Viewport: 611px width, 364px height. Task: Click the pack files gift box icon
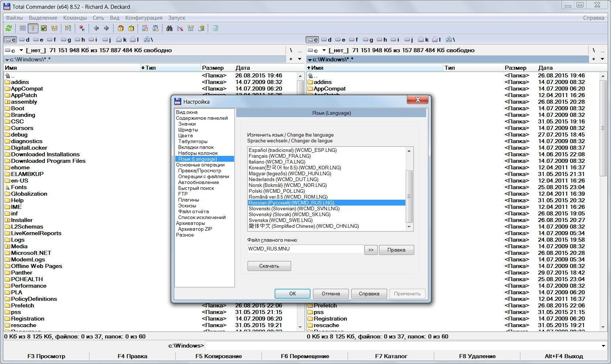pos(121,28)
